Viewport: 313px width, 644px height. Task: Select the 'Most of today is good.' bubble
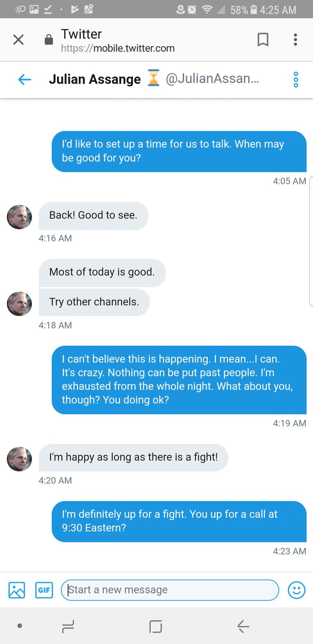[102, 272]
